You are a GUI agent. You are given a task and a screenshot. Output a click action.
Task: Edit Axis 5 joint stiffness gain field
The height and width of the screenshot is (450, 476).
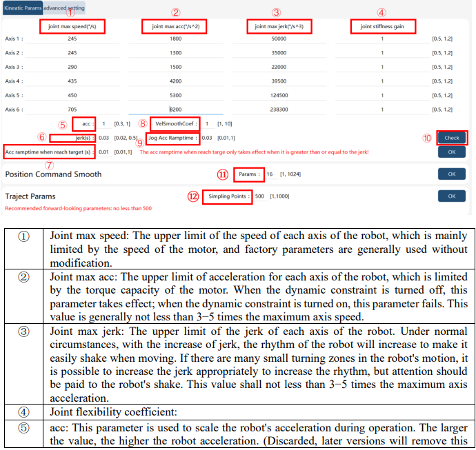tap(382, 95)
